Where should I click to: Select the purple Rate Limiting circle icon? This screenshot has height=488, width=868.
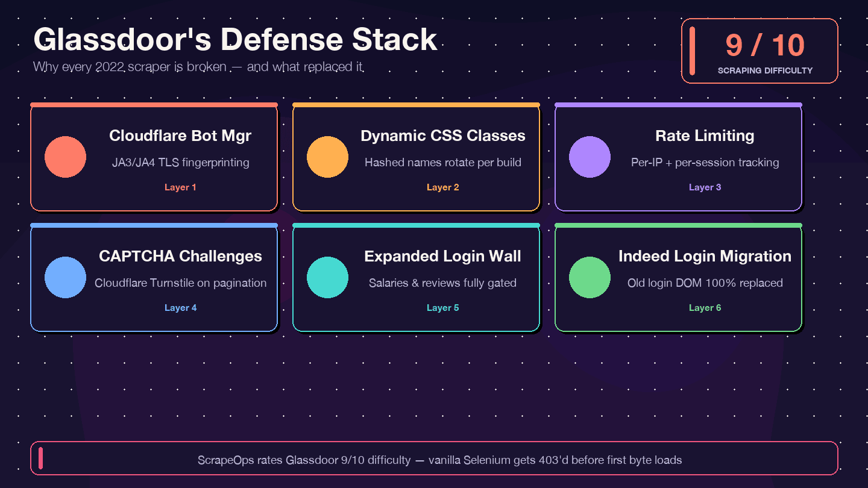click(x=590, y=157)
